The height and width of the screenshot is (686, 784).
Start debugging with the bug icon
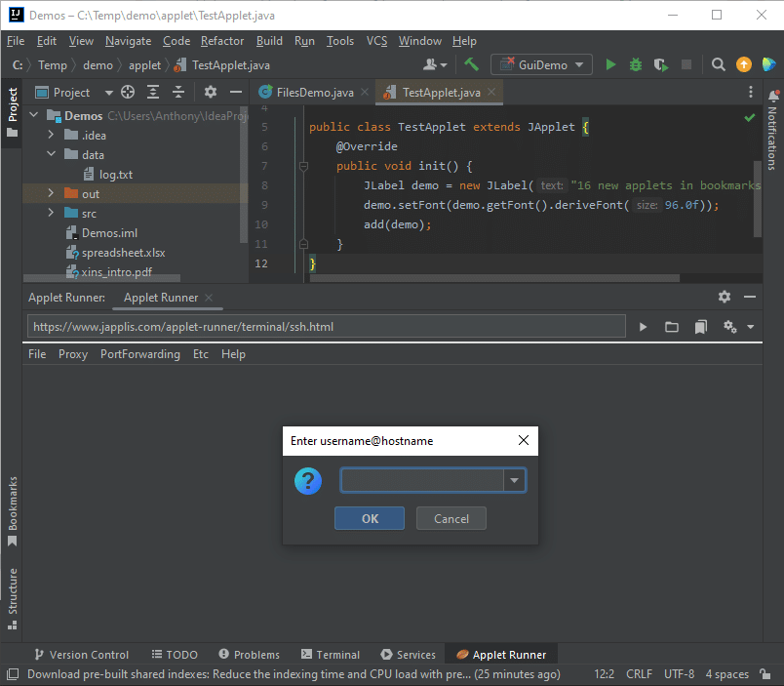point(636,64)
